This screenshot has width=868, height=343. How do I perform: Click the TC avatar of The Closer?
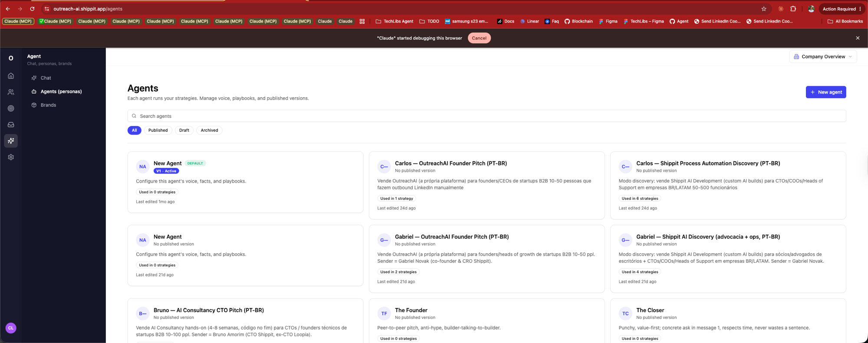click(x=625, y=314)
